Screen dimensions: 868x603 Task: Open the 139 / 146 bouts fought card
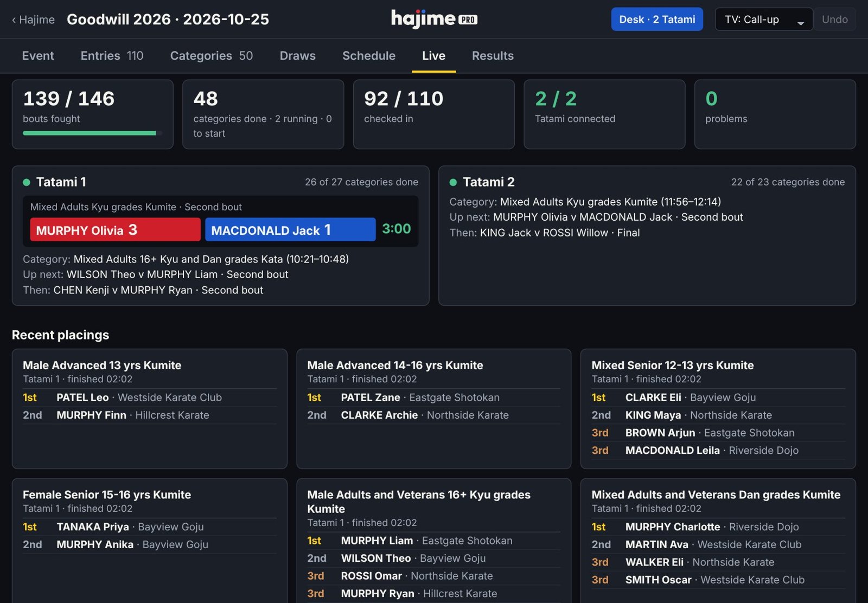[x=93, y=114]
